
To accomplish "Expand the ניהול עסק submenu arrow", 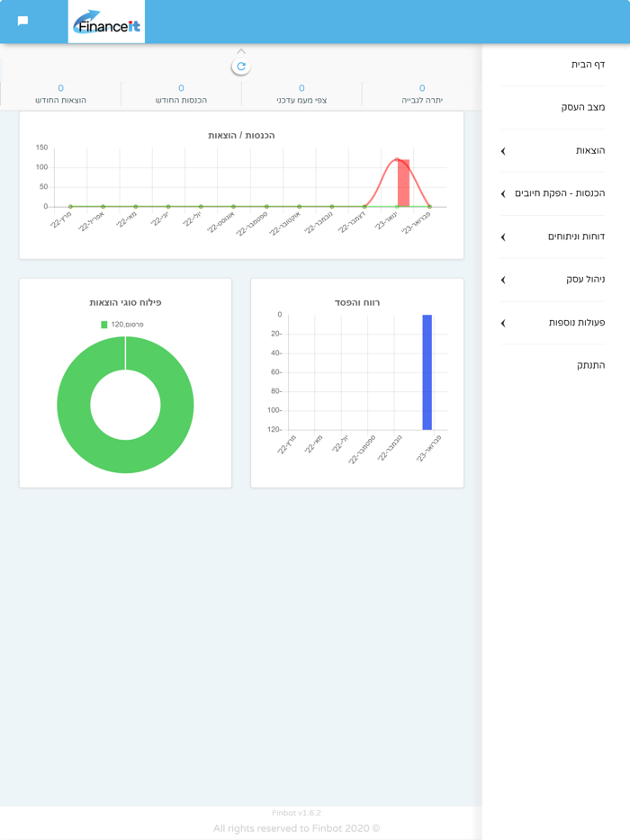I will pyautogui.click(x=503, y=280).
